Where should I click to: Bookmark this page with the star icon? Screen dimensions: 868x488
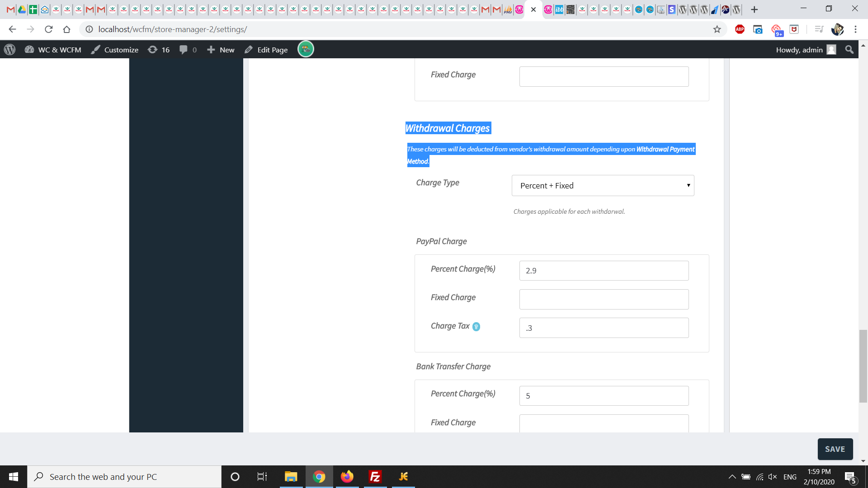[717, 29]
